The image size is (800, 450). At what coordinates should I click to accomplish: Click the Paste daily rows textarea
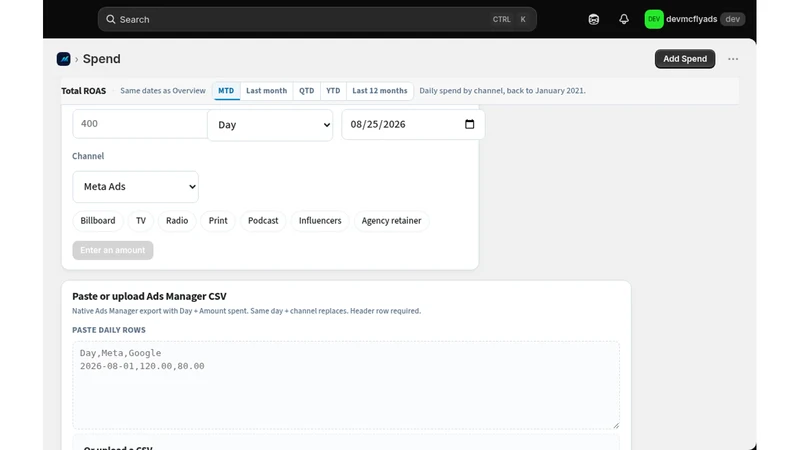coord(346,385)
